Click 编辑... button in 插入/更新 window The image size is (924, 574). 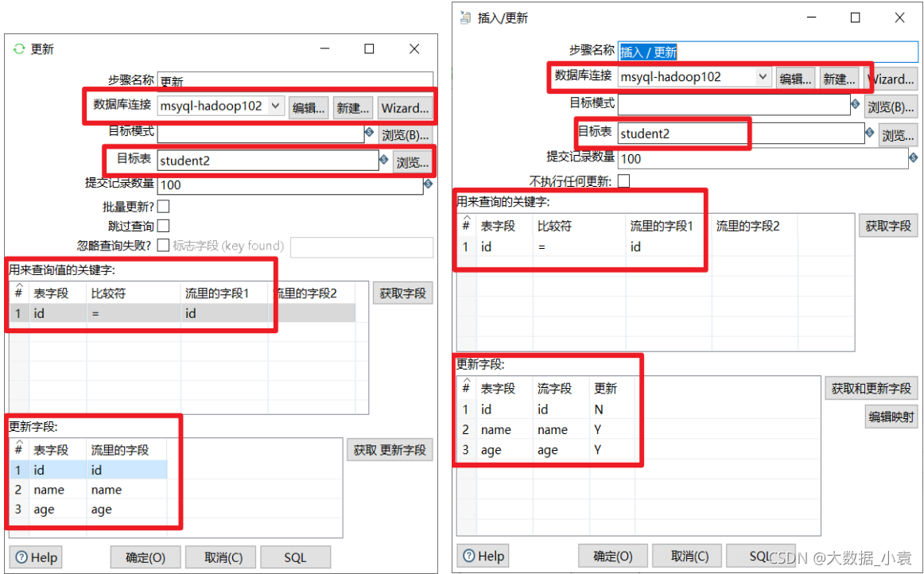pyautogui.click(x=795, y=79)
